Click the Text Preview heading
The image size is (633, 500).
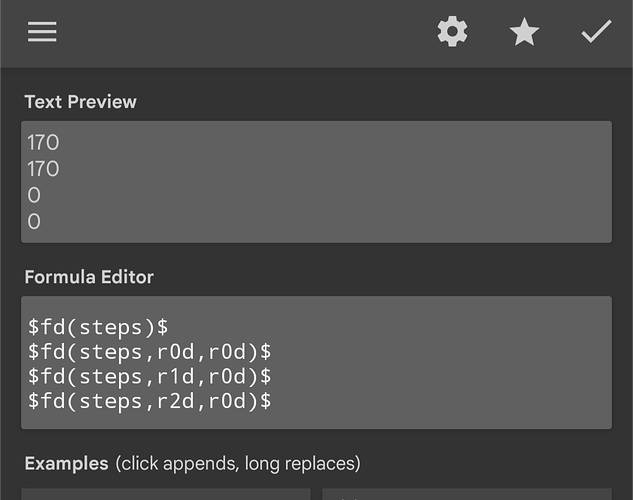[x=80, y=102]
